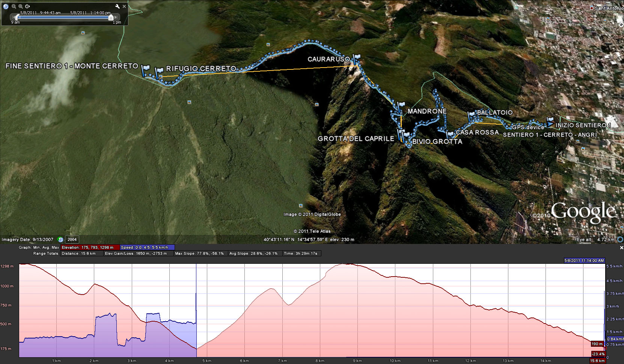Toggle the Elevation graph series
Screen dimensions: 624x364
coord(90,247)
